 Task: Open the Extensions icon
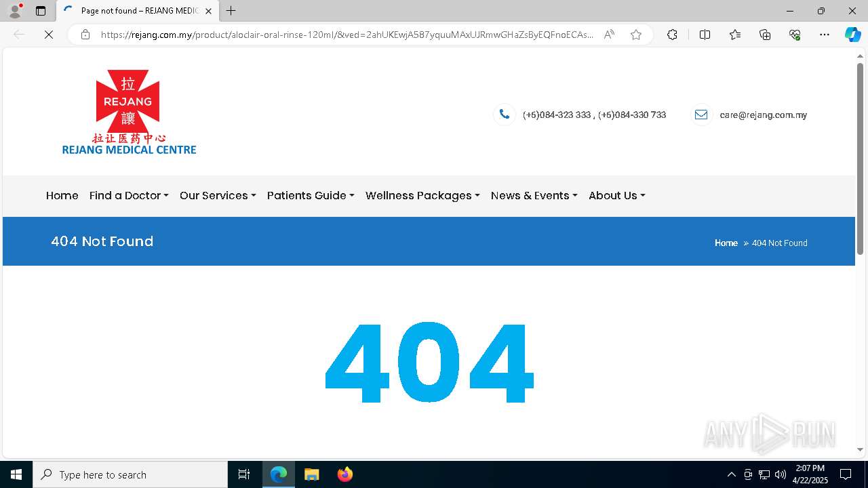[672, 35]
